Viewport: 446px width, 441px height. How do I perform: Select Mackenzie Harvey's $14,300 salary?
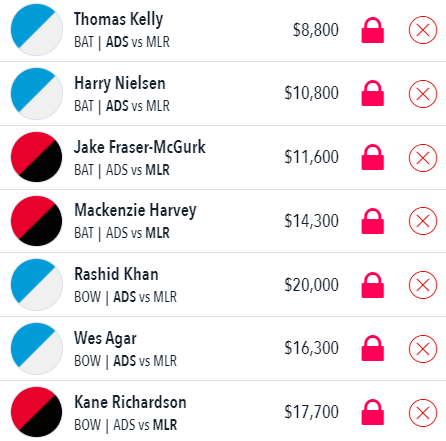tap(311, 221)
